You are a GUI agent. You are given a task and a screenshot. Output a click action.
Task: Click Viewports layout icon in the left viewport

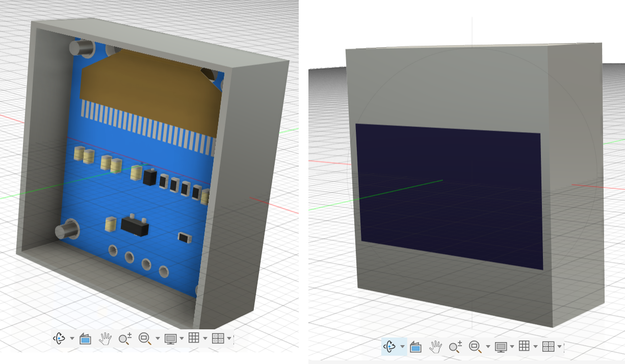218,339
